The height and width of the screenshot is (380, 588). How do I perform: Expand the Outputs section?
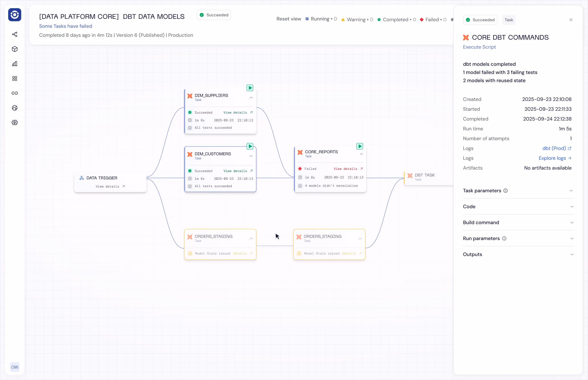point(518,254)
